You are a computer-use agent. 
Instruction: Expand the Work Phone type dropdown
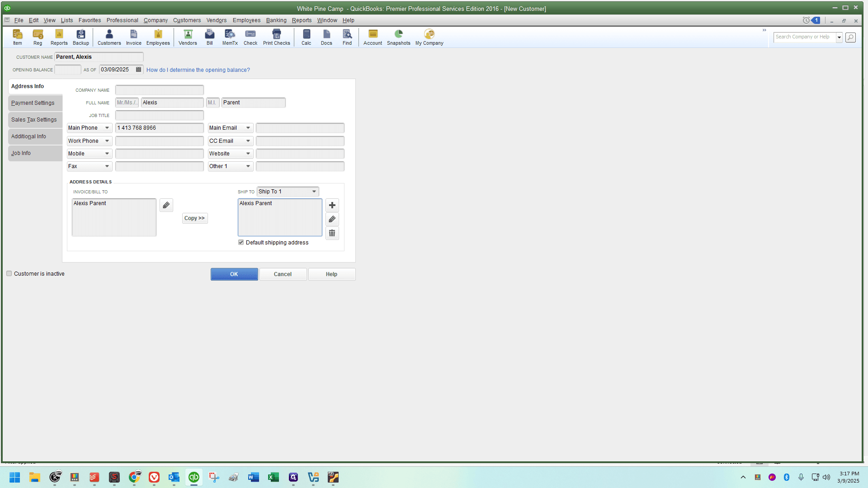(107, 141)
